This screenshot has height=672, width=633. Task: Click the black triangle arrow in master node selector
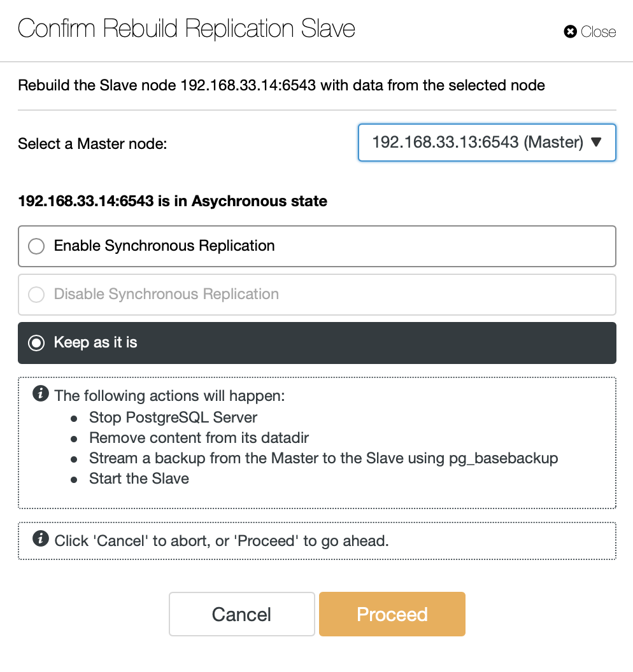[x=596, y=142]
